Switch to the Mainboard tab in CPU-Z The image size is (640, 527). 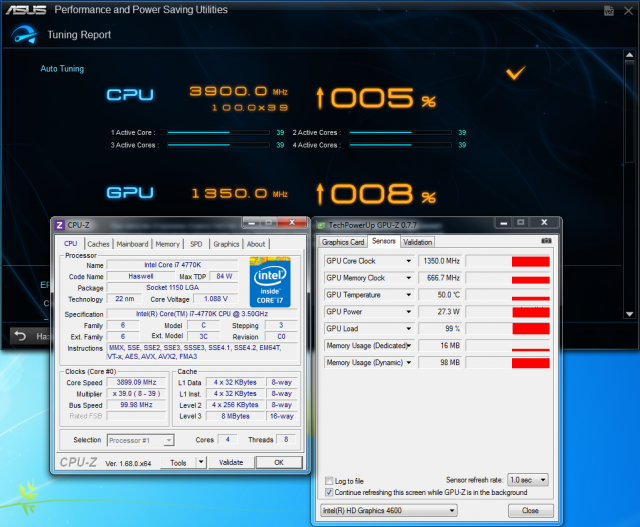[x=132, y=244]
